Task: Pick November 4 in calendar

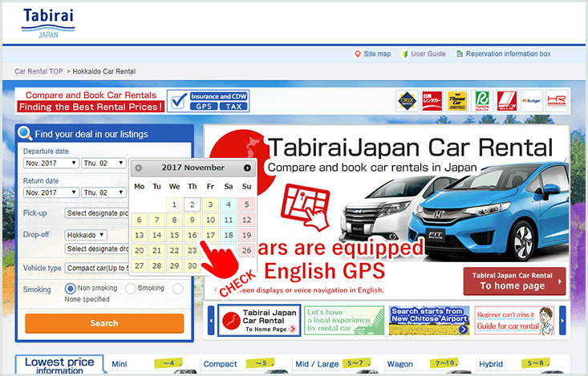Action: pos(229,204)
